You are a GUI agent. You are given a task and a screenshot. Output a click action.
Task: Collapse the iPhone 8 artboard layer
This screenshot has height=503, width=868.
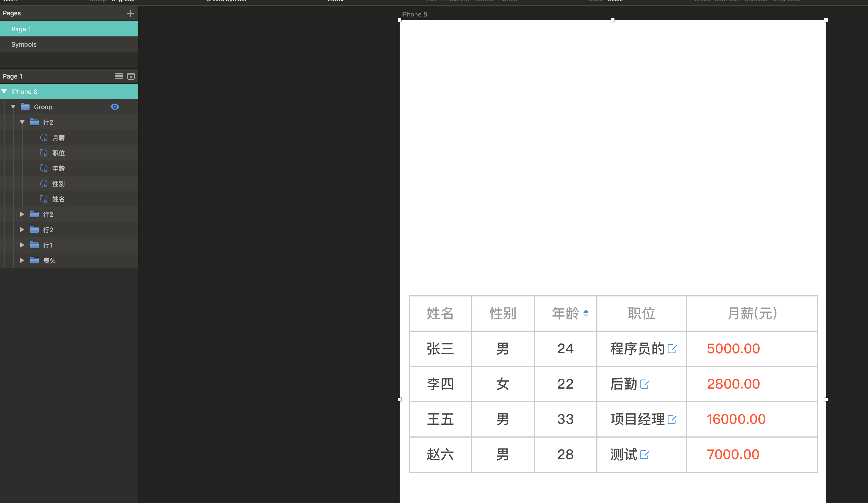(4, 92)
